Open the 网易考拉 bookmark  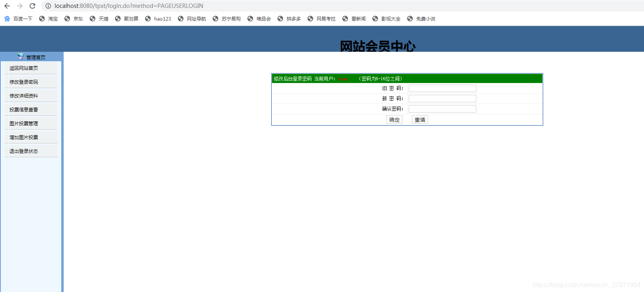[x=322, y=19]
